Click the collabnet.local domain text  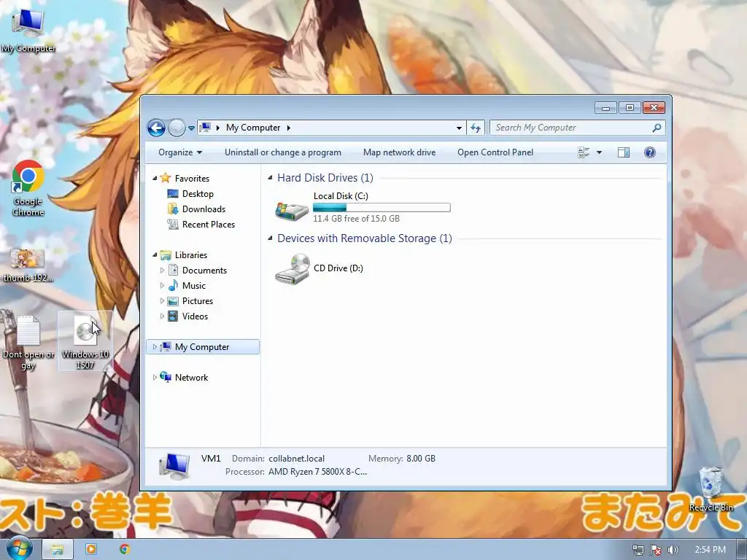coord(296,459)
